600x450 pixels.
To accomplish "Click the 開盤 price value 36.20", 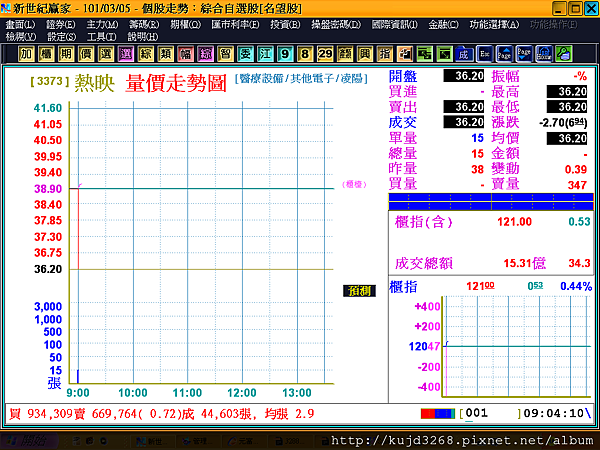I will [464, 76].
